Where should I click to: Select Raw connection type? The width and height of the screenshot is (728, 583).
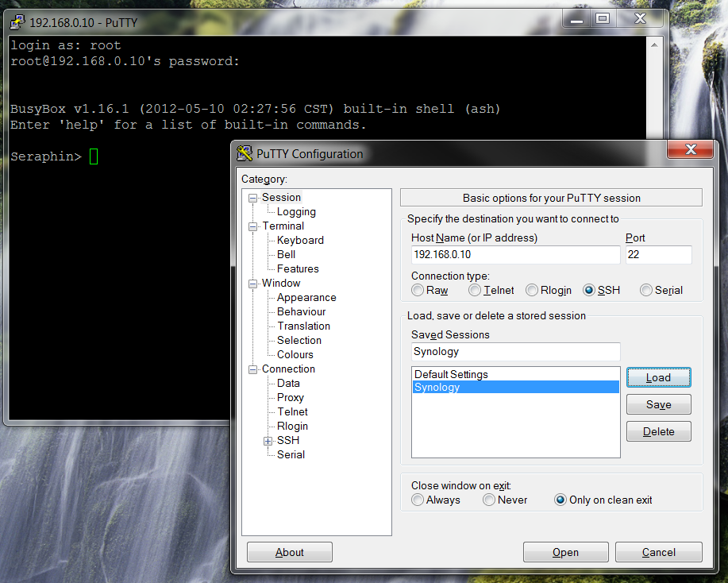click(x=430, y=291)
